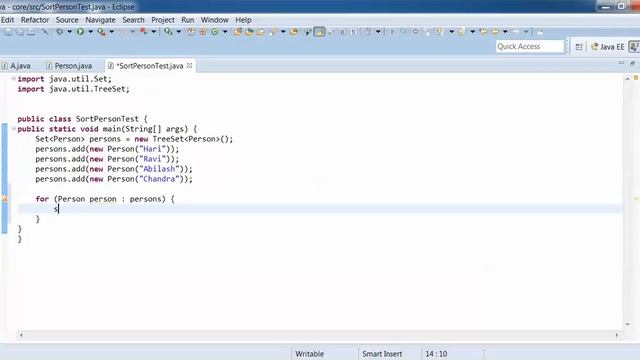
Task: Click the vertical scrollbar down arrow
Action: (627, 324)
